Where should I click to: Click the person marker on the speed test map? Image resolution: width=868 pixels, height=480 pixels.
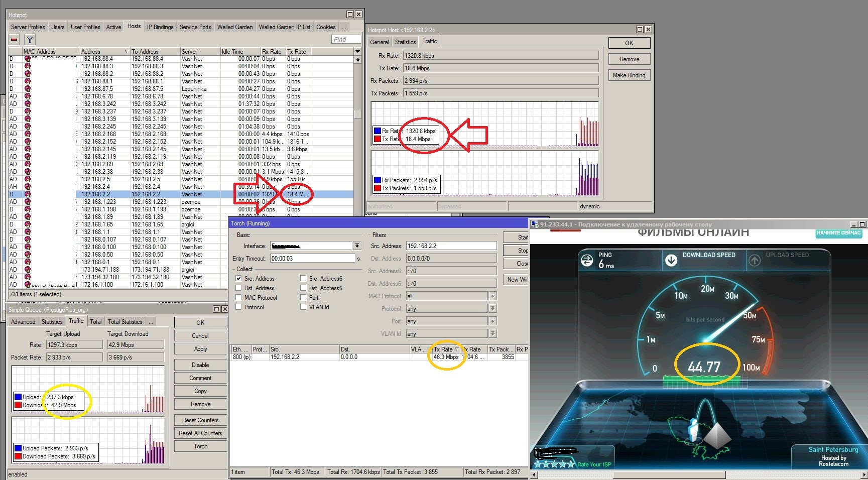point(693,430)
